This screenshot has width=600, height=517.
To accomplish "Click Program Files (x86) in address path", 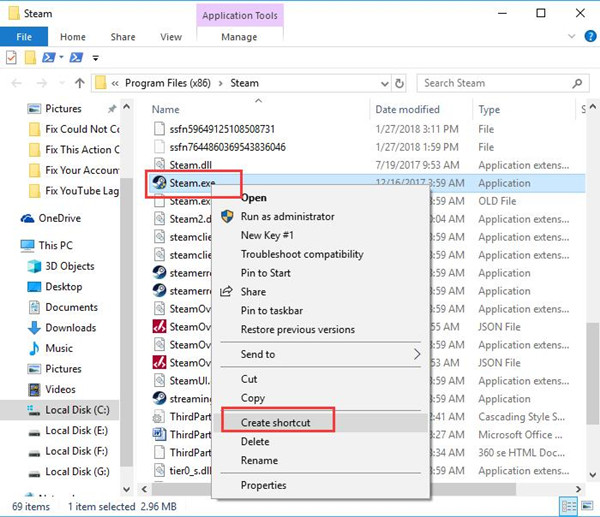I will click(x=168, y=83).
